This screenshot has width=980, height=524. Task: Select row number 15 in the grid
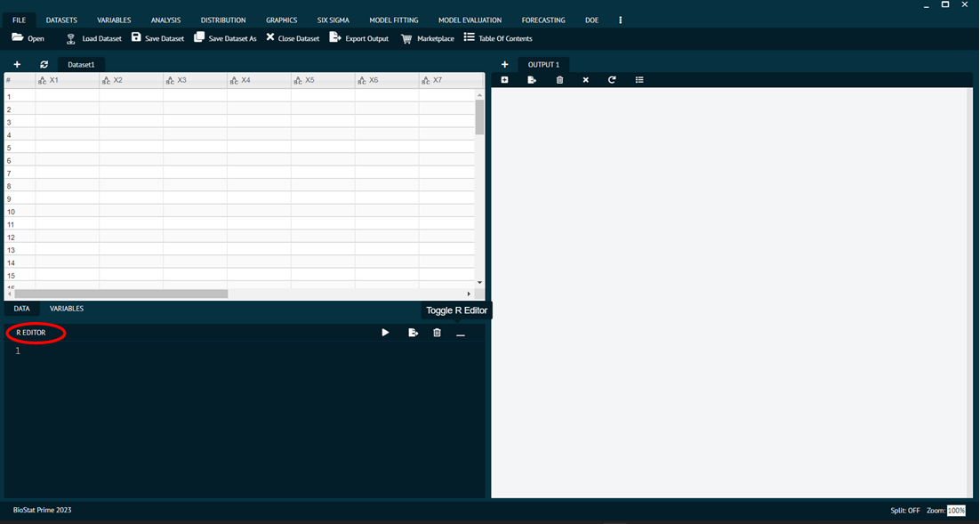[x=20, y=276]
